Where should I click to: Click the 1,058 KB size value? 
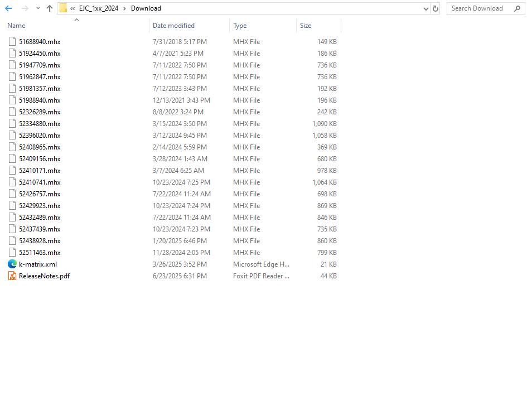(325, 135)
